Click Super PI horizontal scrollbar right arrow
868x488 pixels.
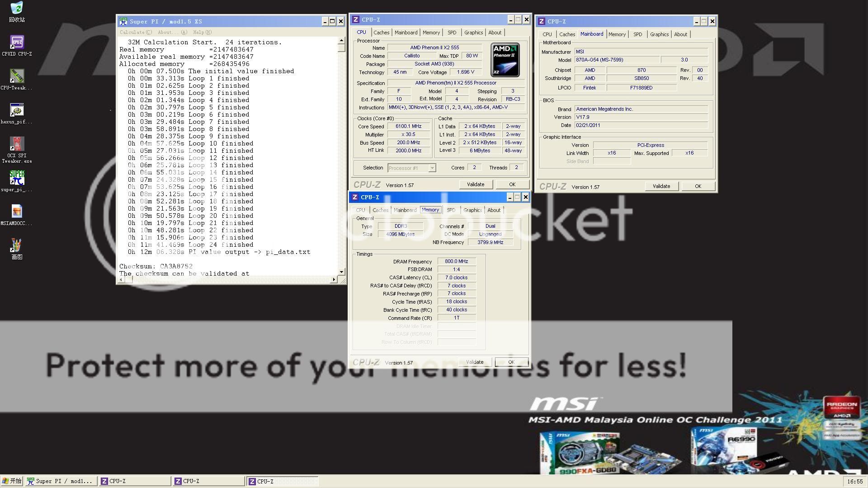point(334,280)
